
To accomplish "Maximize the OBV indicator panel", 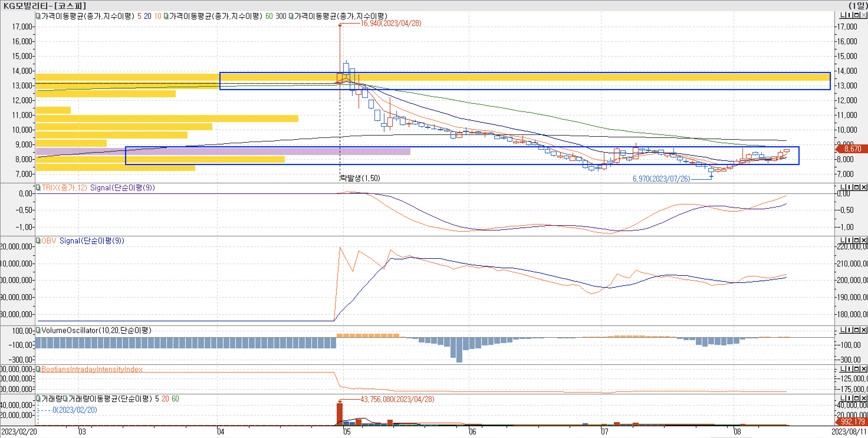I will click(857, 240).
